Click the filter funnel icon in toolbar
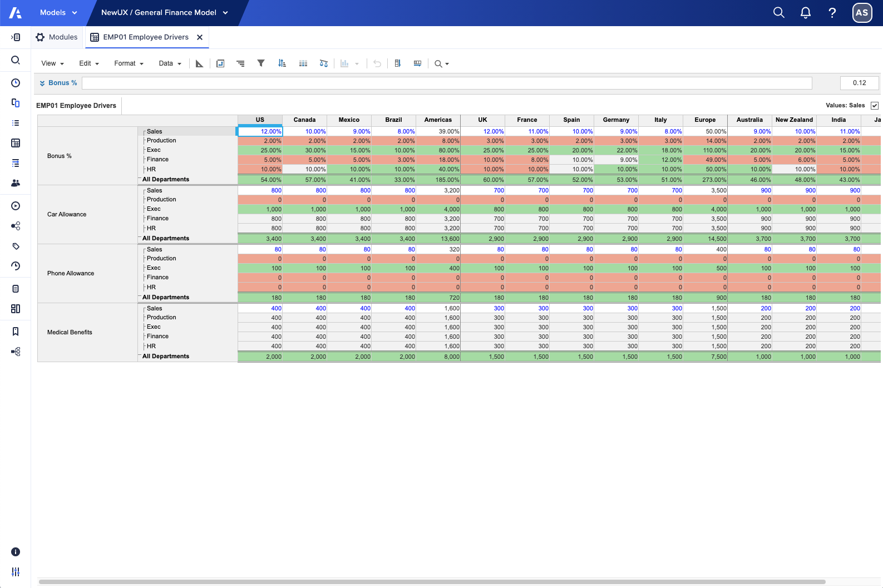The height and width of the screenshot is (588, 883). [260, 63]
